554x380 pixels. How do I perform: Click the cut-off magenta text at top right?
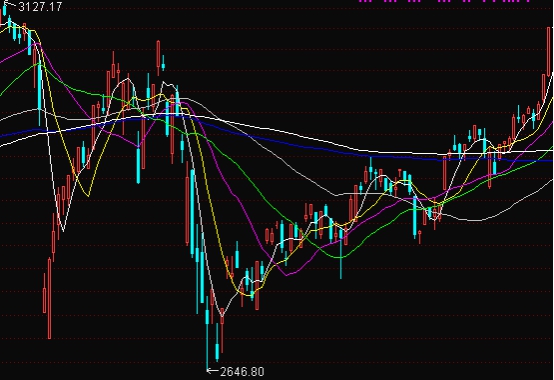[444, 1]
